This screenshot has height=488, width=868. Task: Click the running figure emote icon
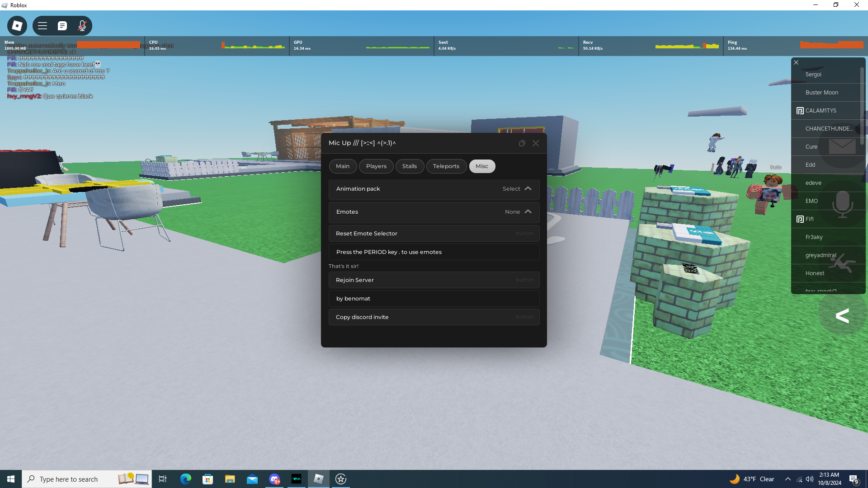[842, 263]
